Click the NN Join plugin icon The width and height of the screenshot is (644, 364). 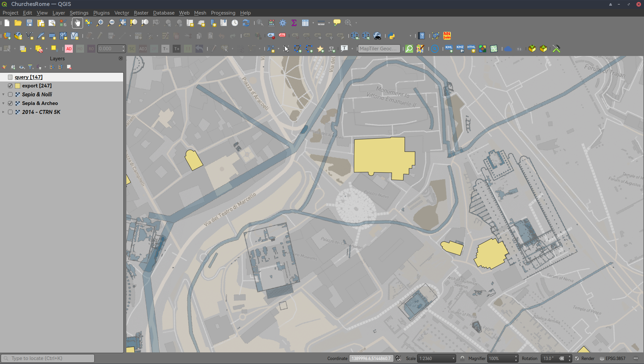(447, 36)
